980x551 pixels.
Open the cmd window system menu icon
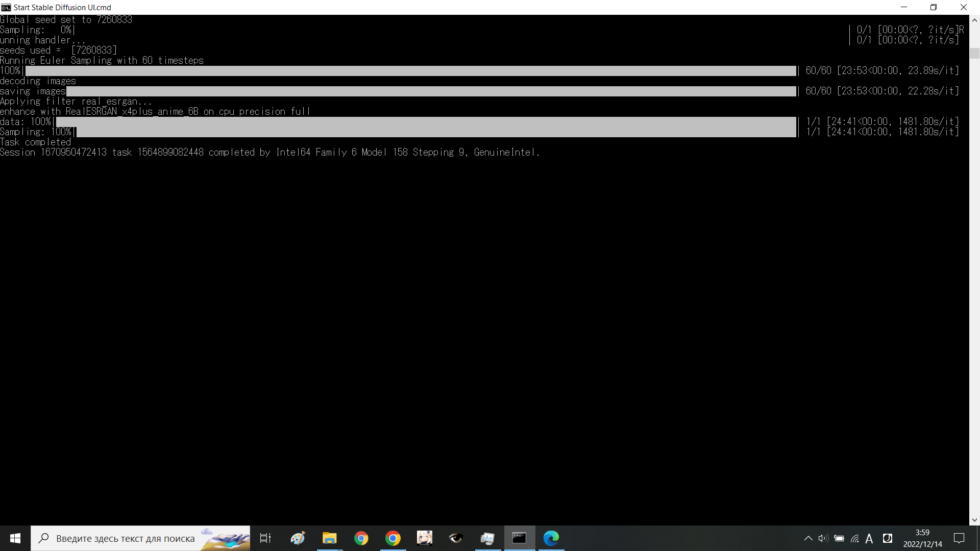click(x=6, y=7)
